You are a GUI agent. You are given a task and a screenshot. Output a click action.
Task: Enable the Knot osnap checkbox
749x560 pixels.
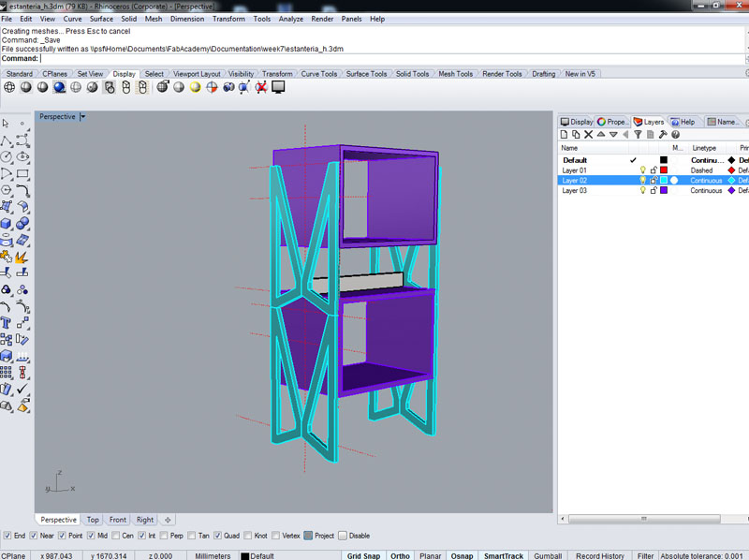[x=248, y=536]
